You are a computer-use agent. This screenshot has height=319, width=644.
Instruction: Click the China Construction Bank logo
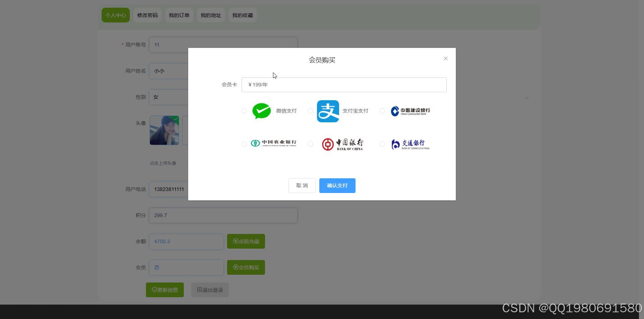pos(410,111)
